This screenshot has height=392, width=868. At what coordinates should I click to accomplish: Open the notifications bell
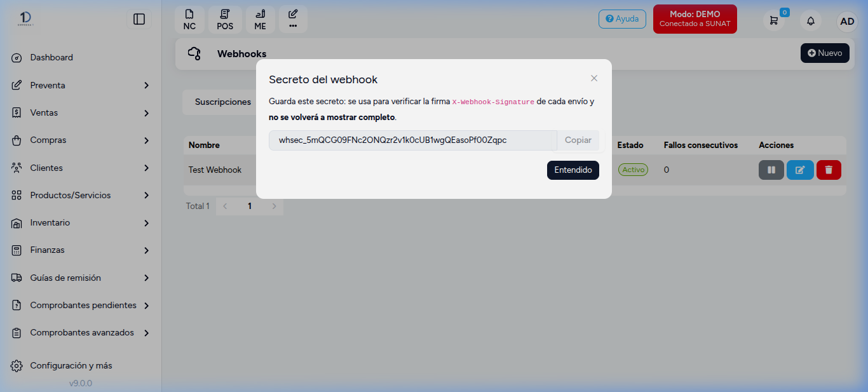811,21
